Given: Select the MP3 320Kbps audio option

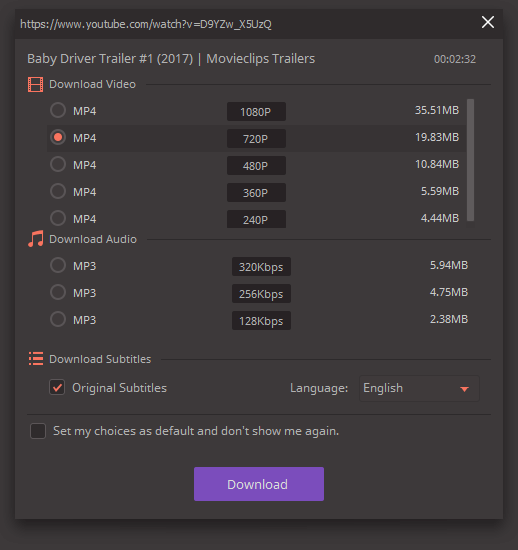Looking at the screenshot, I should (58, 265).
